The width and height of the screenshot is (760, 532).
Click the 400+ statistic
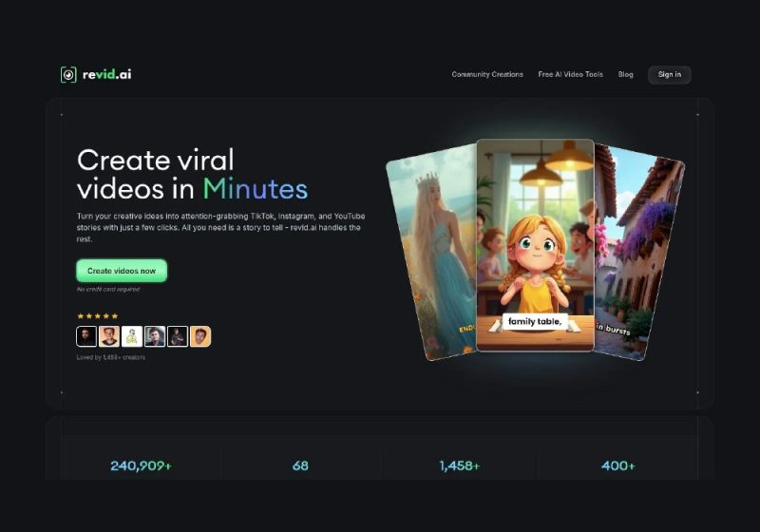617,465
